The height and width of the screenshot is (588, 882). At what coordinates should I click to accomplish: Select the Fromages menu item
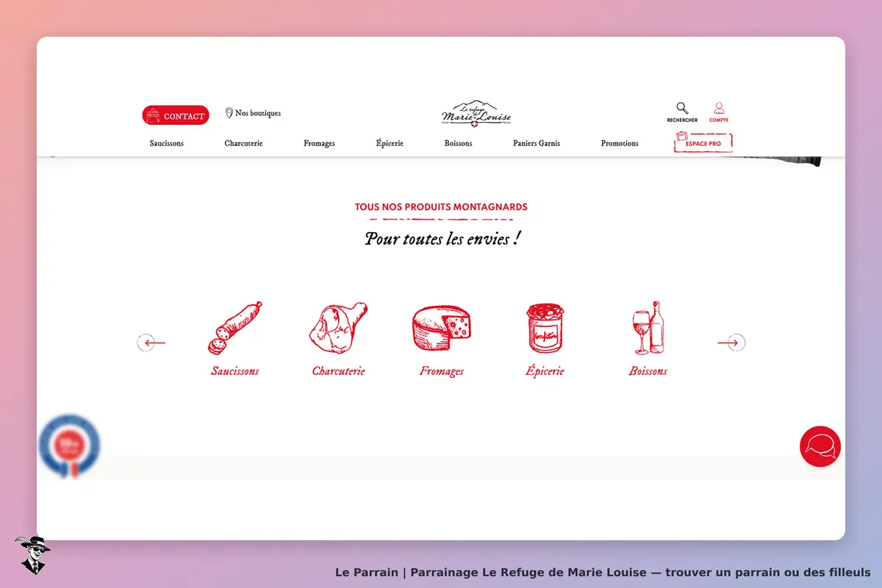319,143
